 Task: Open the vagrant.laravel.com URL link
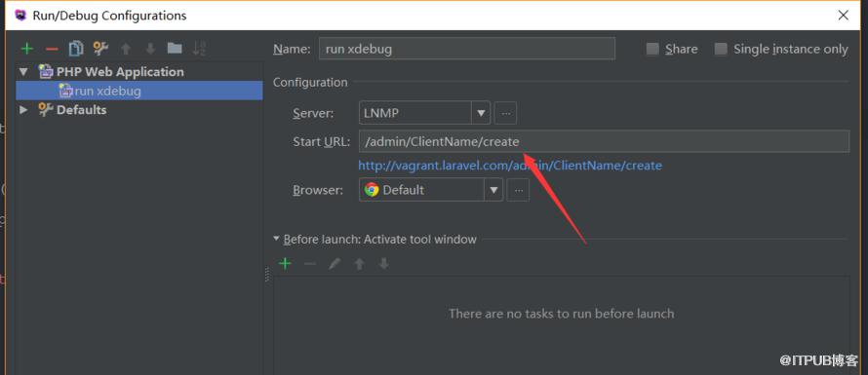coord(510,166)
